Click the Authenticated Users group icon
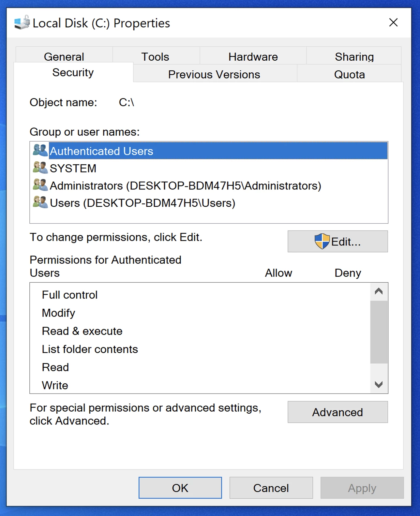 click(40, 150)
